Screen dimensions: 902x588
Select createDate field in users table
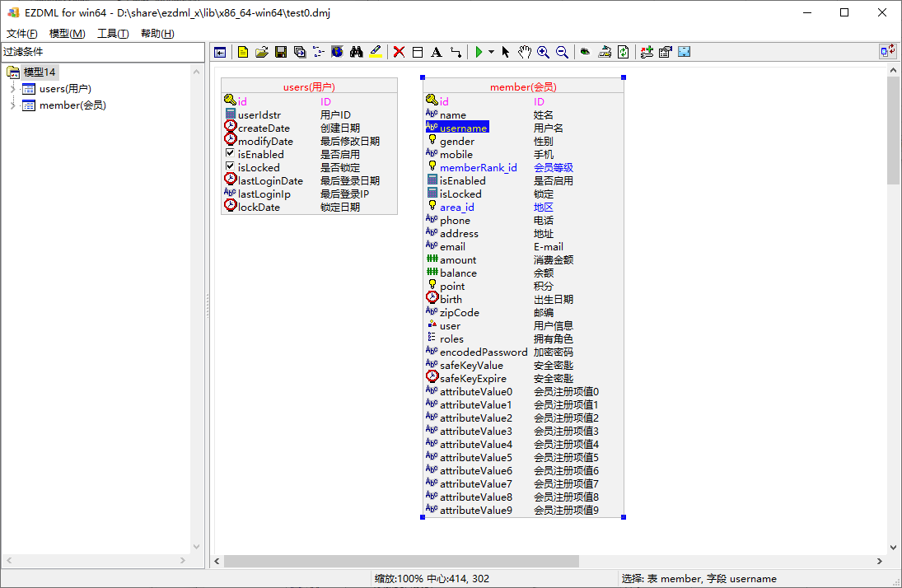pos(264,128)
